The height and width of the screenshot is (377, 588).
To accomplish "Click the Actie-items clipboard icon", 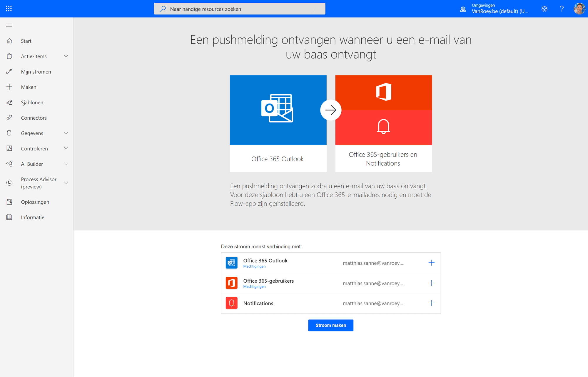I will [x=9, y=56].
